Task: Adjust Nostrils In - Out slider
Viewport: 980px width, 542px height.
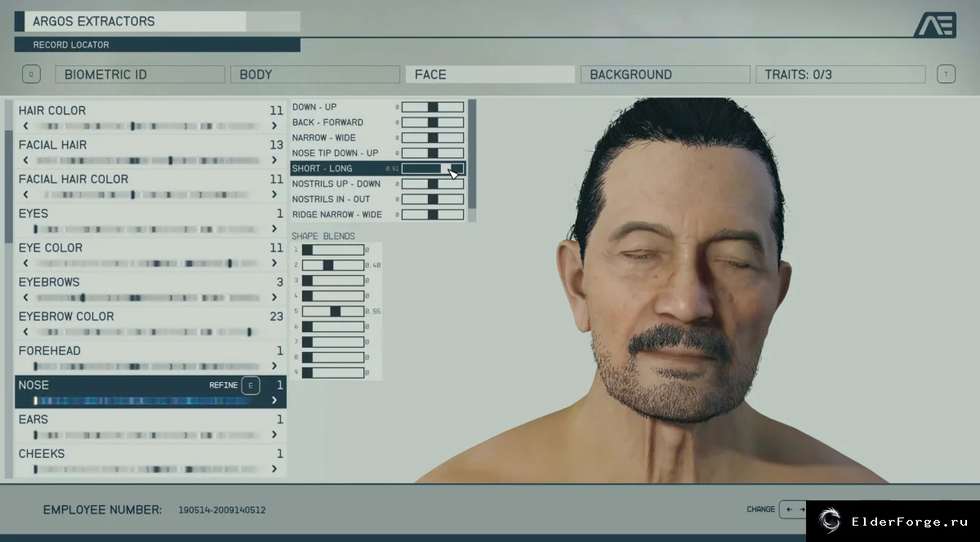Action: [x=433, y=199]
